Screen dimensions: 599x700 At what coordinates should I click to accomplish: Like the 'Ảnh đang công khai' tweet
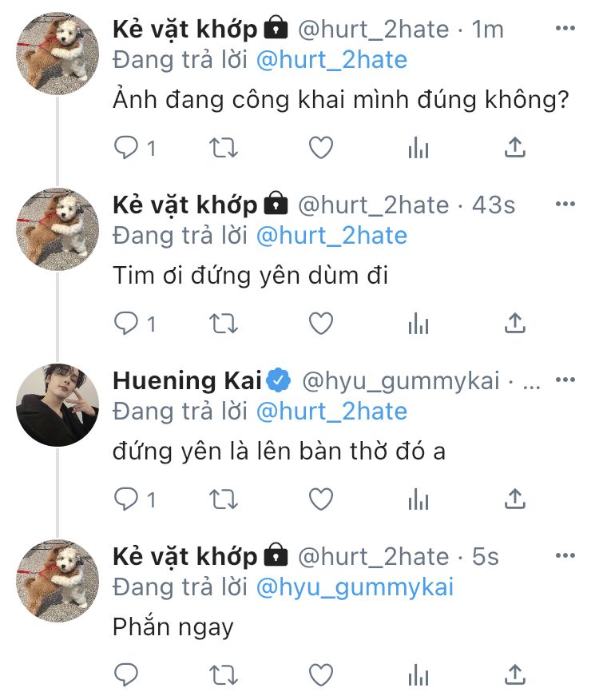click(320, 147)
